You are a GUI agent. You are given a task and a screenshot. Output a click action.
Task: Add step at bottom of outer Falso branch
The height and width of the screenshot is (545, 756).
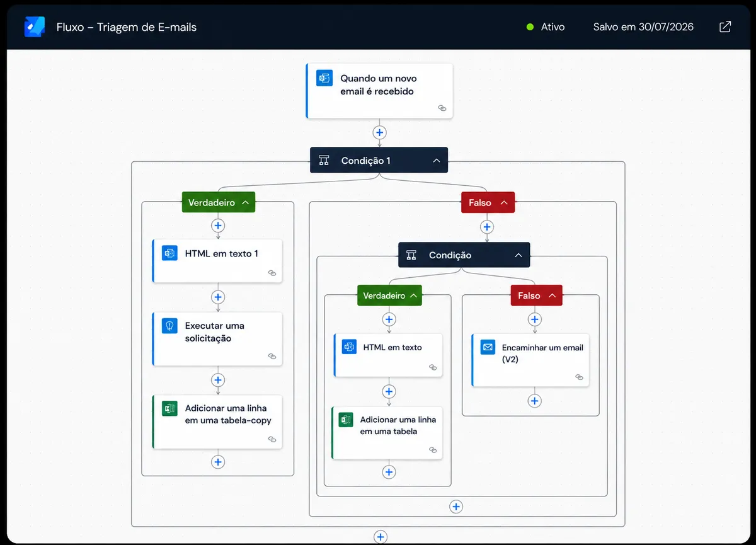tap(456, 507)
